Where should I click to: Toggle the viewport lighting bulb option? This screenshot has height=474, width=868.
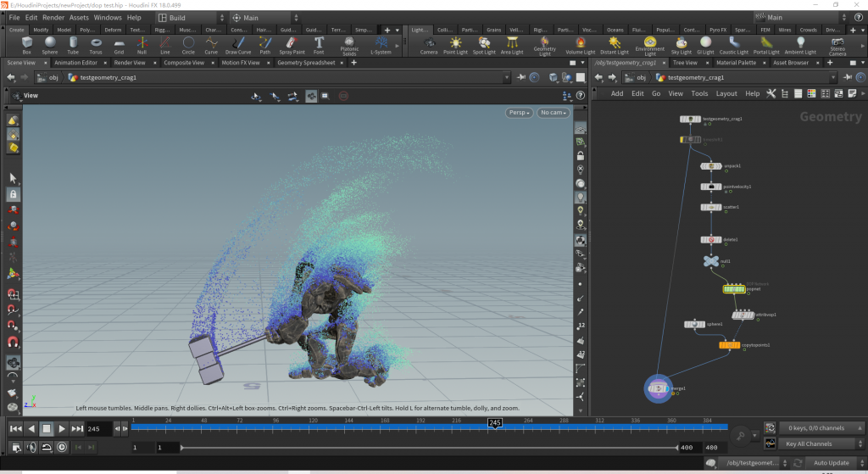click(580, 197)
